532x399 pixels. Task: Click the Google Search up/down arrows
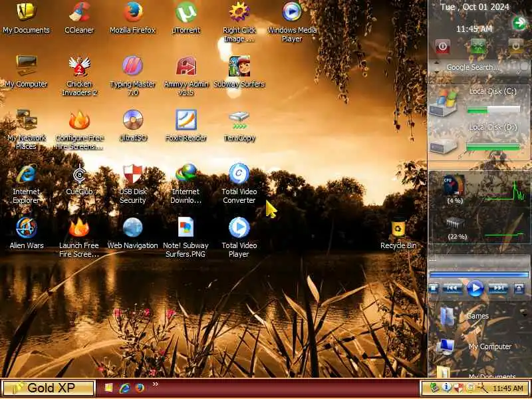(x=436, y=67)
